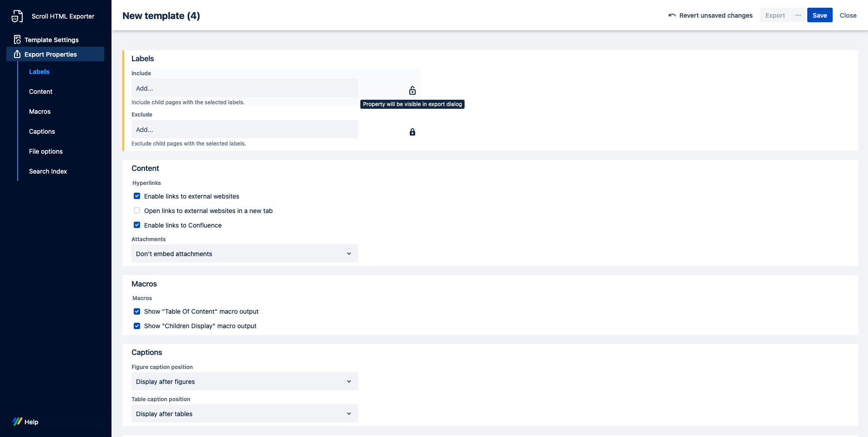This screenshot has height=437, width=868.
Task: Open the Attachments embed dropdown
Action: (244, 254)
